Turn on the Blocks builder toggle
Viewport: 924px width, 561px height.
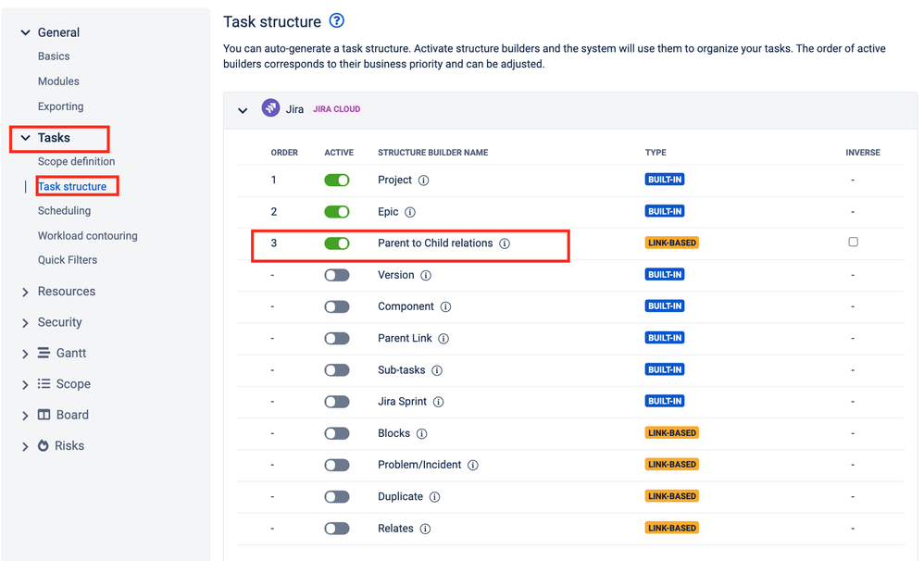point(337,433)
